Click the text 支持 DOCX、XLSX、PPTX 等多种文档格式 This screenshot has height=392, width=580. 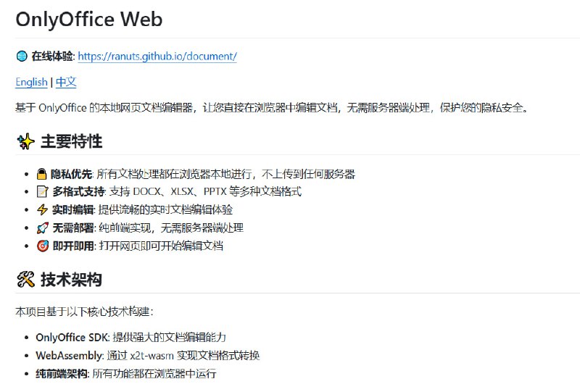click(x=206, y=191)
